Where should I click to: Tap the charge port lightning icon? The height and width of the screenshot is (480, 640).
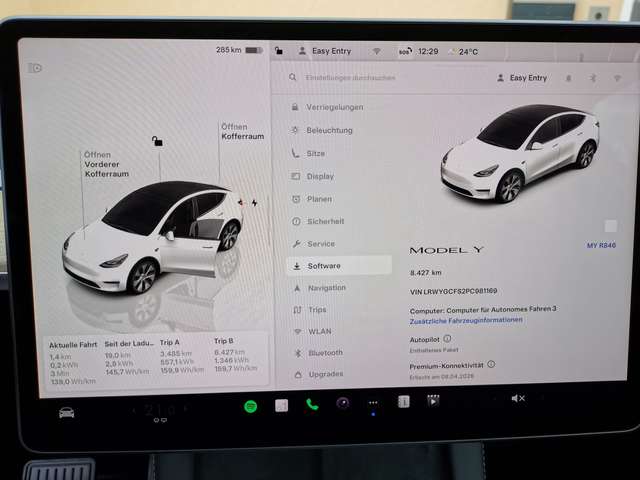pos(254,202)
